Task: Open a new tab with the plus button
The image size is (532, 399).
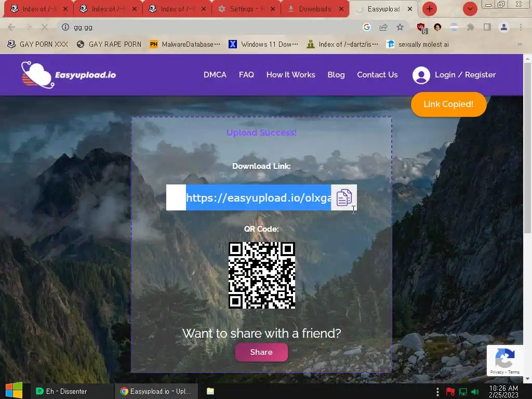Action: point(430,9)
